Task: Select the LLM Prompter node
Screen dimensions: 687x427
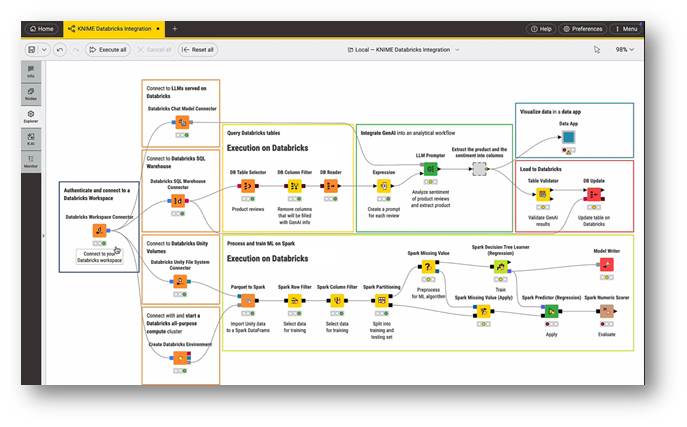Action: 430,169
